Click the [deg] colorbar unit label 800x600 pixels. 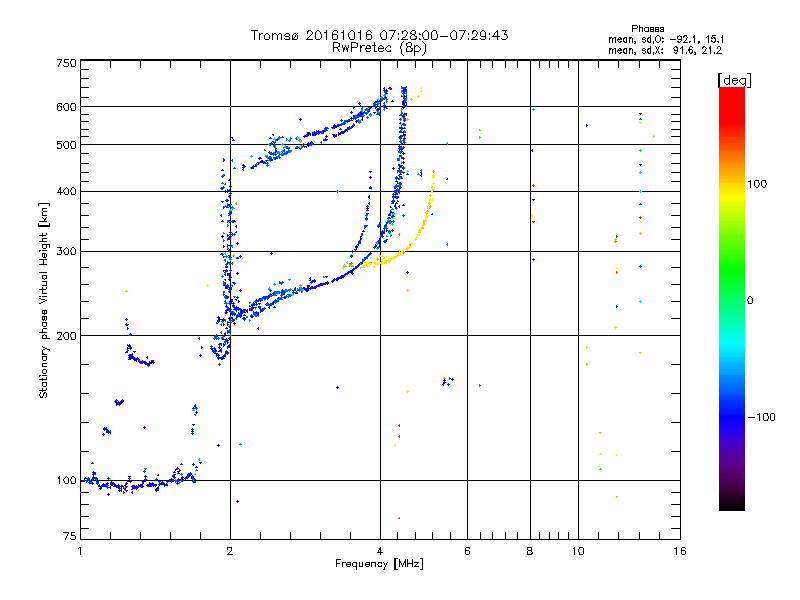click(734, 80)
